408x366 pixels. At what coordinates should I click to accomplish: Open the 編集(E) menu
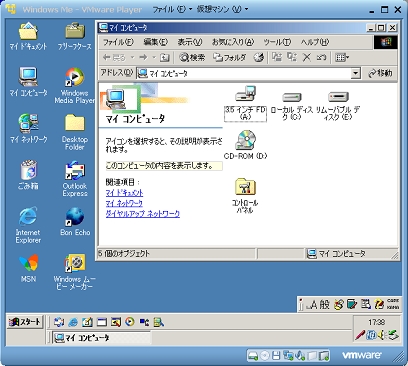[x=155, y=42]
